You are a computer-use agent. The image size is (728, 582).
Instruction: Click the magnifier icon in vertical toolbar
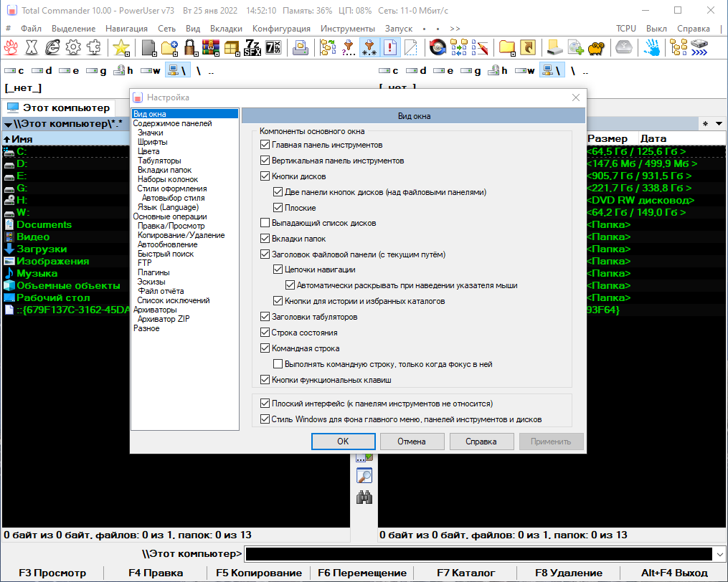click(x=364, y=476)
